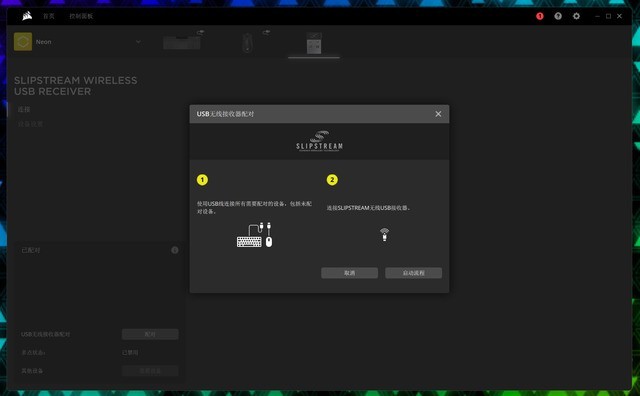Viewport: 640px width, 396px height.
Task: Click the info icon beside 已配对
Action: tap(175, 250)
